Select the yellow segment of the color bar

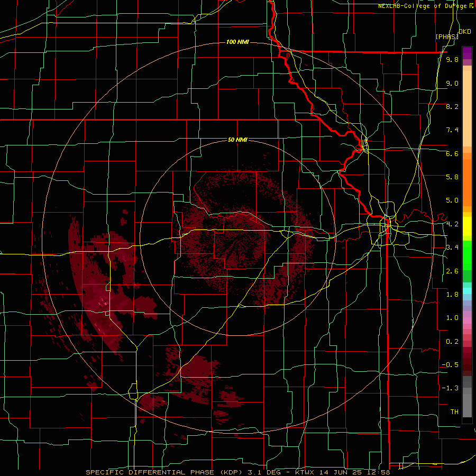tap(467, 227)
